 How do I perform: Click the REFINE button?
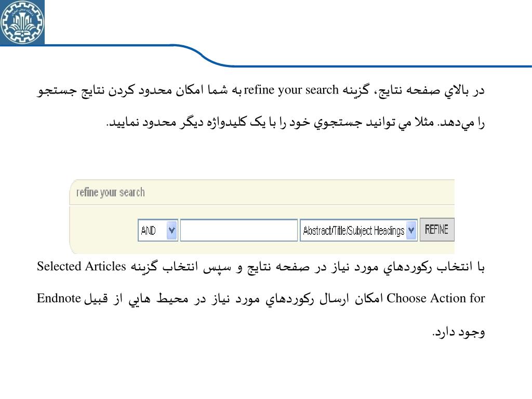pyautogui.click(x=436, y=230)
